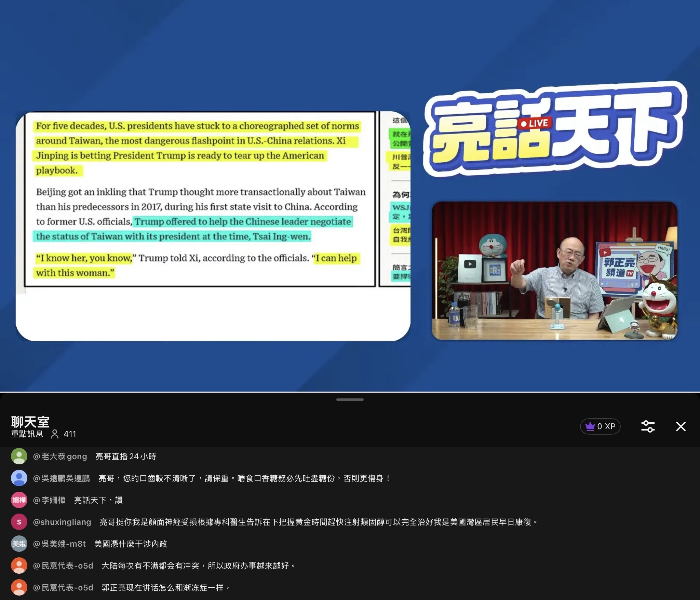Click username @shuxingliang in chat
This screenshot has width=700, height=600.
tap(62, 522)
